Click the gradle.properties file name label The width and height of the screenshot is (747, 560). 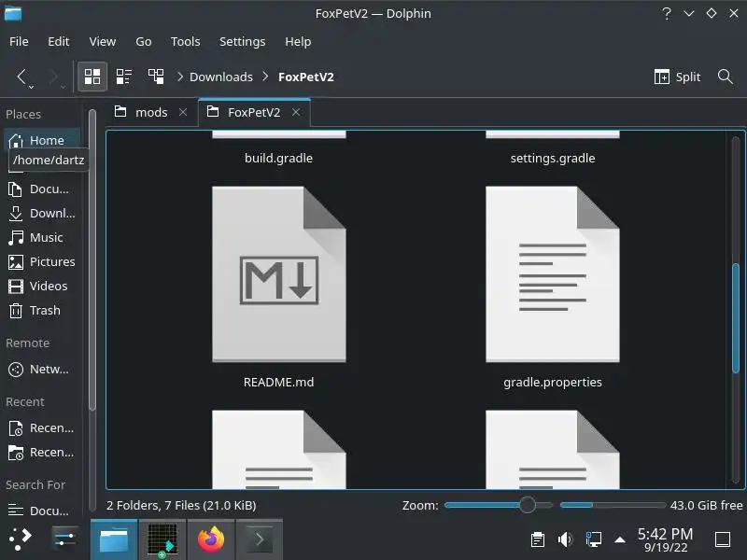pyautogui.click(x=553, y=383)
